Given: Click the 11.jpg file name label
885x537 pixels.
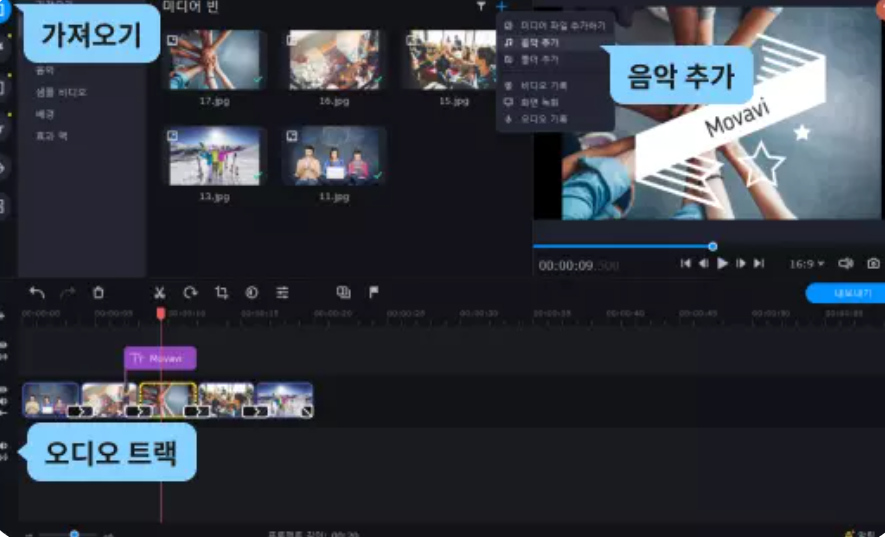Looking at the screenshot, I should pos(334,197).
